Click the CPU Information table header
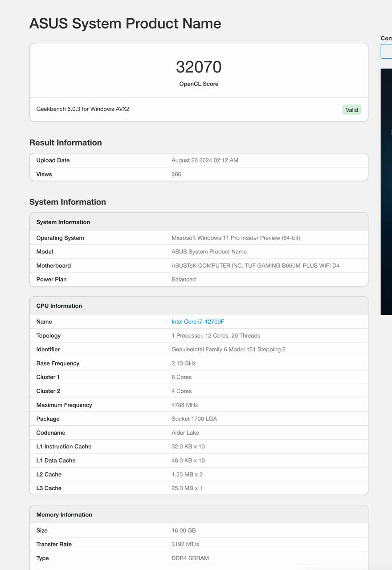Image resolution: width=392 pixels, height=570 pixels. pos(199,305)
